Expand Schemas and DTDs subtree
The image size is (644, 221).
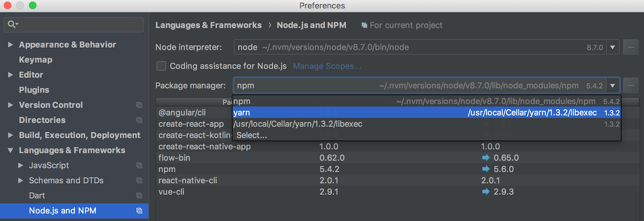(x=21, y=180)
